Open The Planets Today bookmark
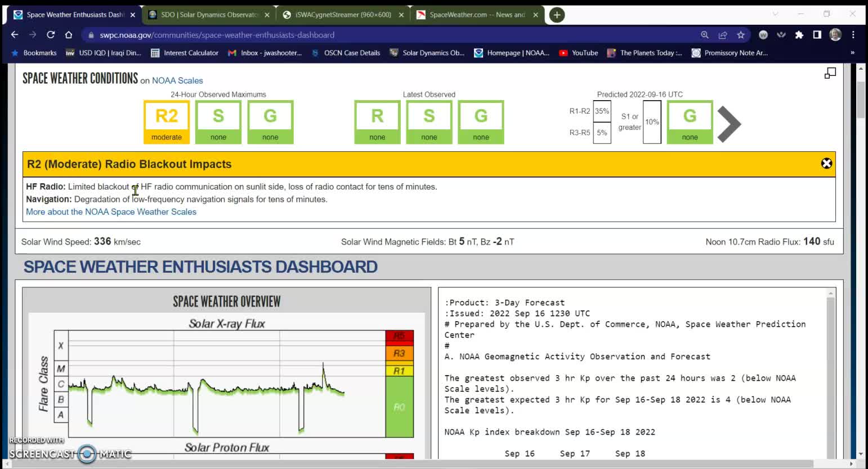The height and width of the screenshot is (469, 868). coord(645,53)
